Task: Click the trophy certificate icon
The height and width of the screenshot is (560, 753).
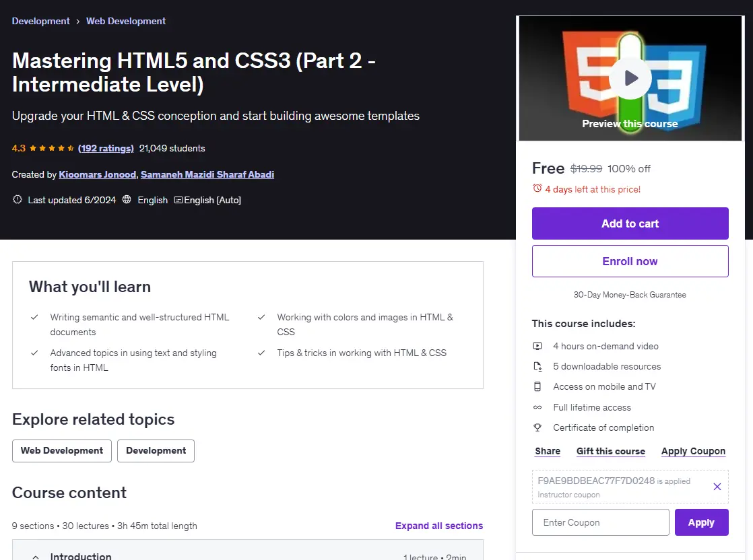Action: tap(537, 427)
